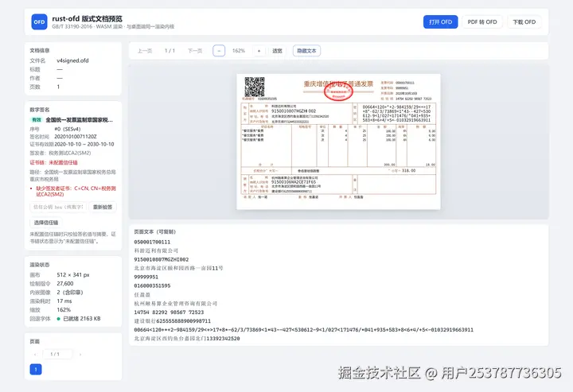Screen dimensions: 573x392
Task: Select page 1 thumbnail button
Action: [x=36, y=370]
